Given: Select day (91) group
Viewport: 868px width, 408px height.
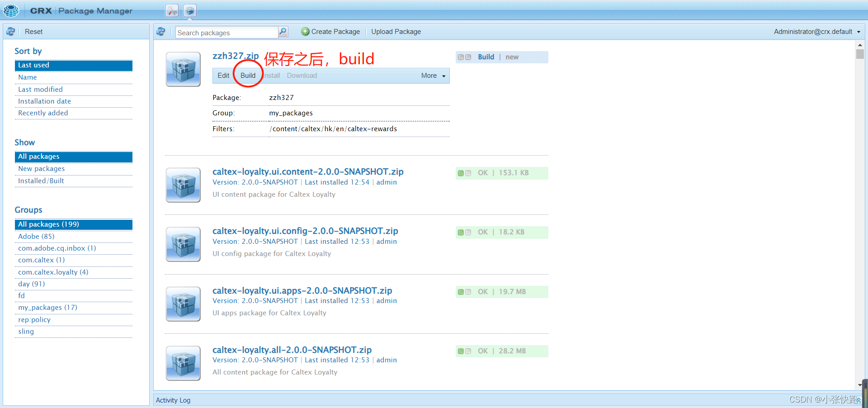Looking at the screenshot, I should 74,284.
